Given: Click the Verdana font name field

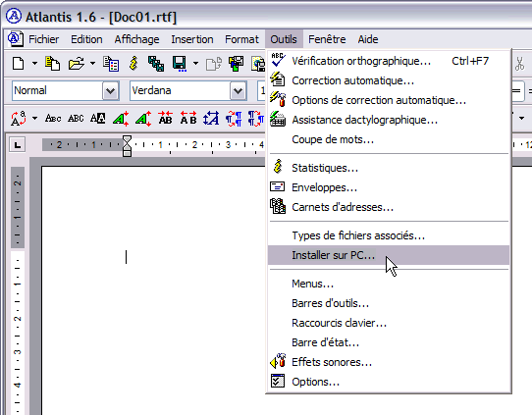Looking at the screenshot, I should pos(180,91).
